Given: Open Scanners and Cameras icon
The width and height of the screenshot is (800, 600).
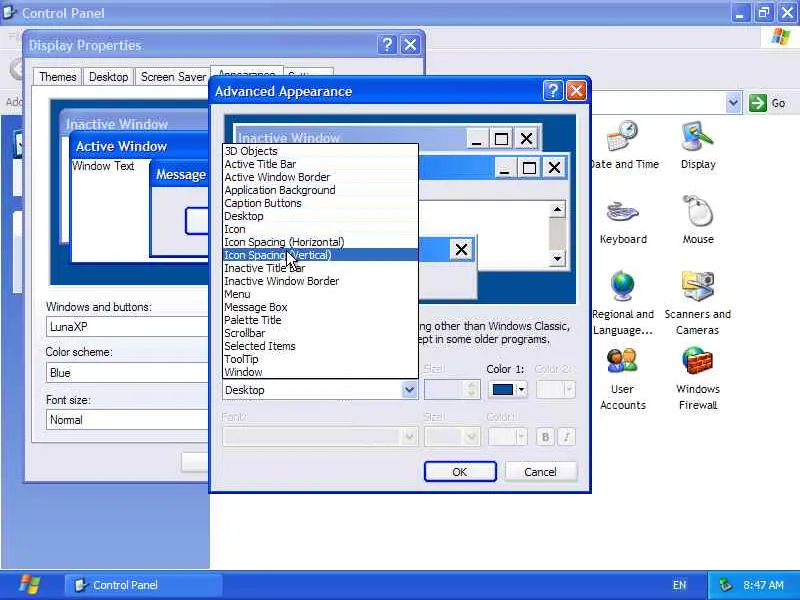Looking at the screenshot, I should coord(697,303).
